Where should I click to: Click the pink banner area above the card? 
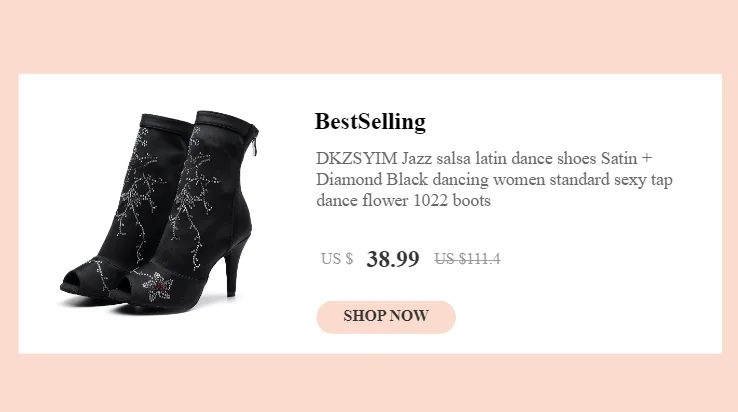point(369,37)
